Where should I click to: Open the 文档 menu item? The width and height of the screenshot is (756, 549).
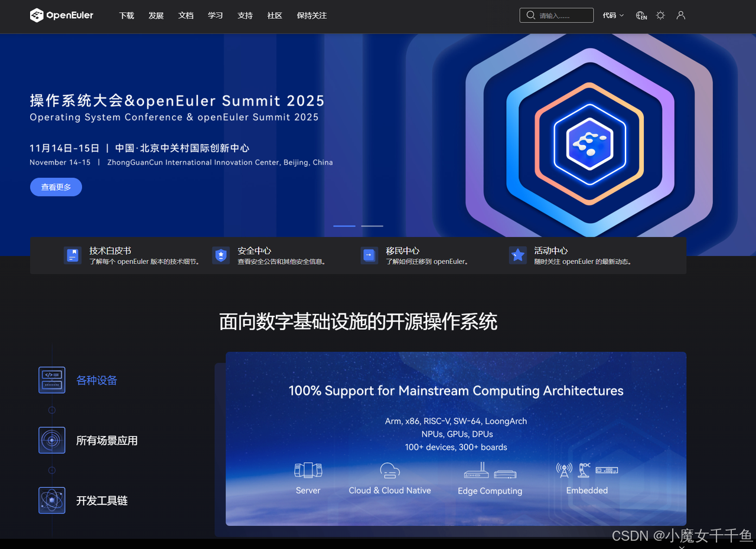[185, 15]
